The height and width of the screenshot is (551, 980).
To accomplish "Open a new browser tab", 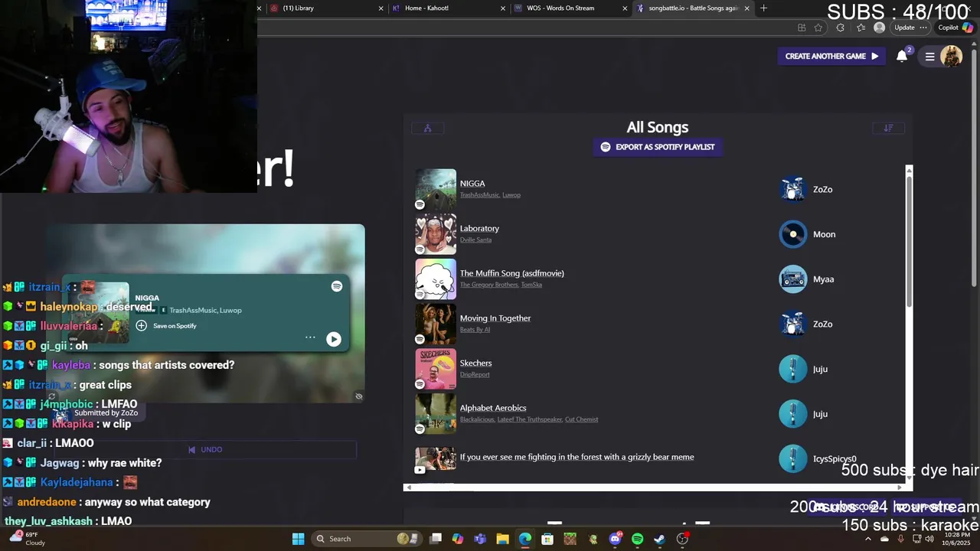I will pyautogui.click(x=763, y=8).
